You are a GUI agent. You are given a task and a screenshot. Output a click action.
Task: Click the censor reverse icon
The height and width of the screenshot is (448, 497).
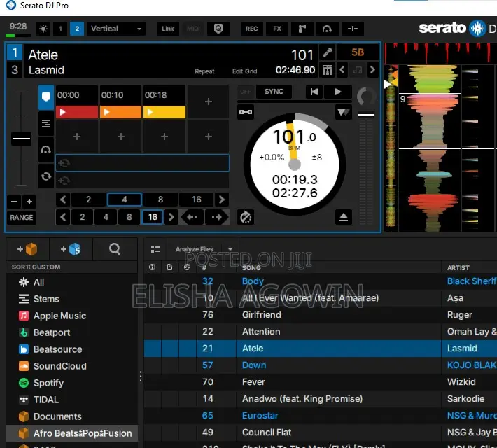pos(246,217)
